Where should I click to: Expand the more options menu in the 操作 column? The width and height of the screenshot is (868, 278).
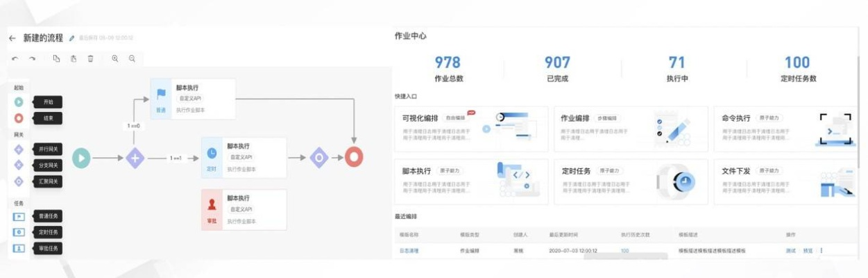(821, 250)
